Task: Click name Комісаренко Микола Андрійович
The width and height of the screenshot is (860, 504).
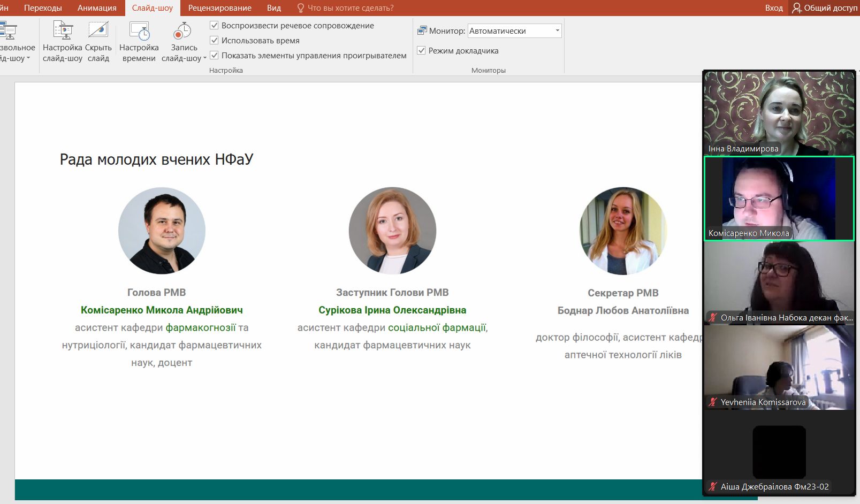Action: pos(162,310)
